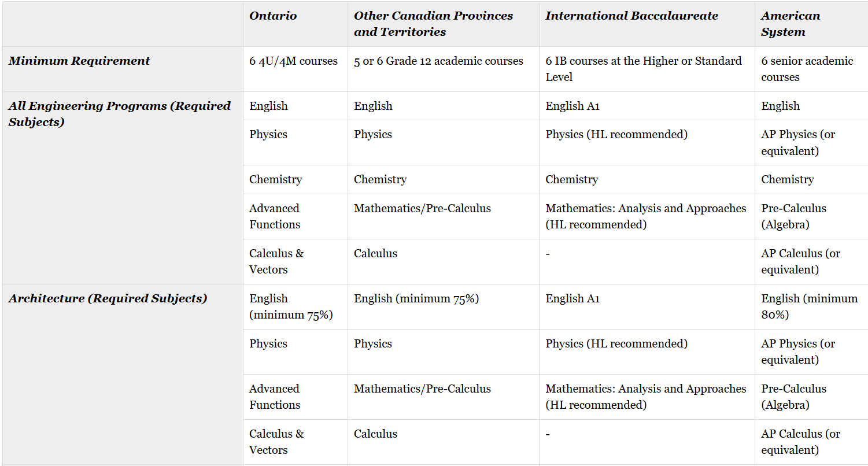Viewport: 868px width, 466px height.
Task: Select 'Pre-Calculus (Algebra)' in the Architecture section
Action: click(793, 397)
